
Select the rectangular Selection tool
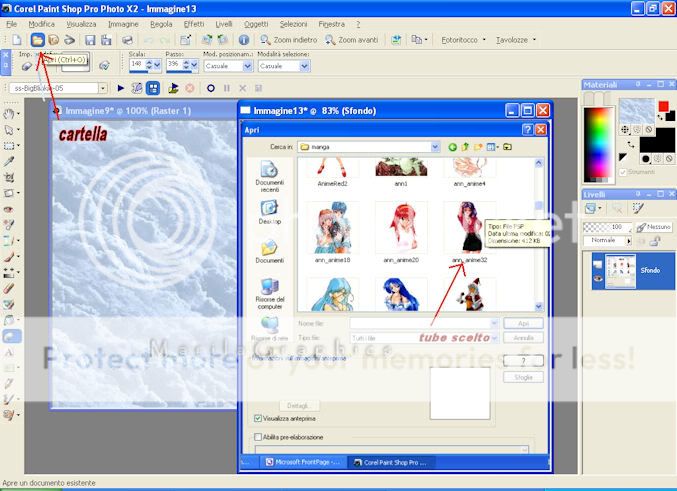(x=9, y=146)
